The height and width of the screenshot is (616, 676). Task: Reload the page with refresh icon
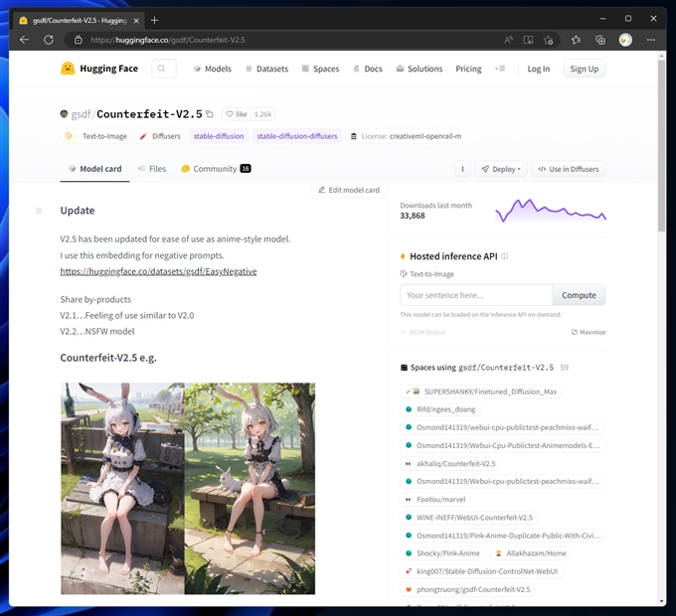[49, 40]
